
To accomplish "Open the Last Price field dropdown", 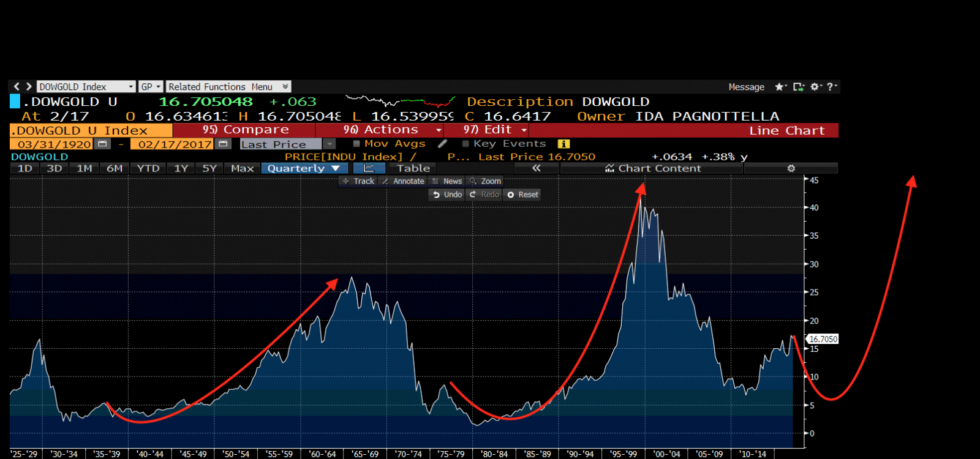I will click(x=330, y=144).
